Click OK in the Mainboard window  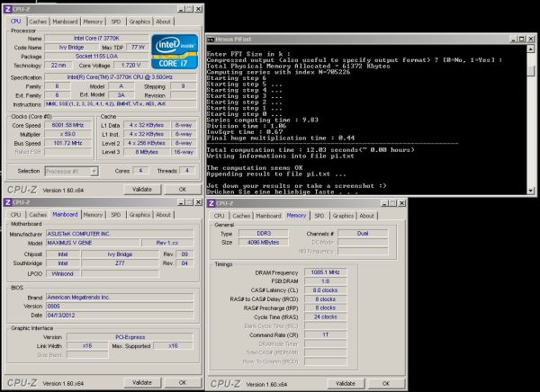[183, 382]
